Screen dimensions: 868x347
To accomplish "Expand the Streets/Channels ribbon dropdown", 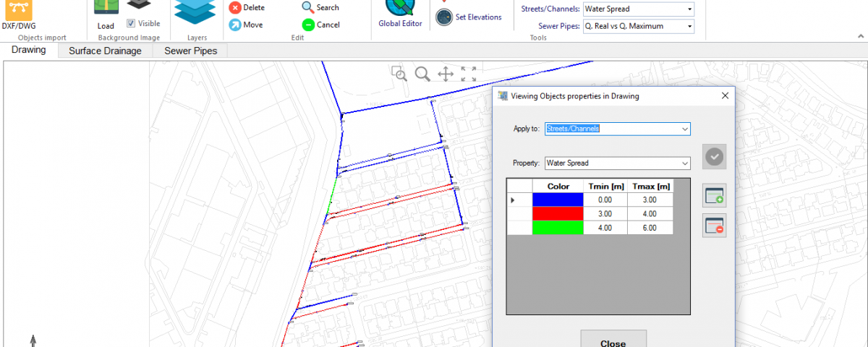I will [689, 9].
